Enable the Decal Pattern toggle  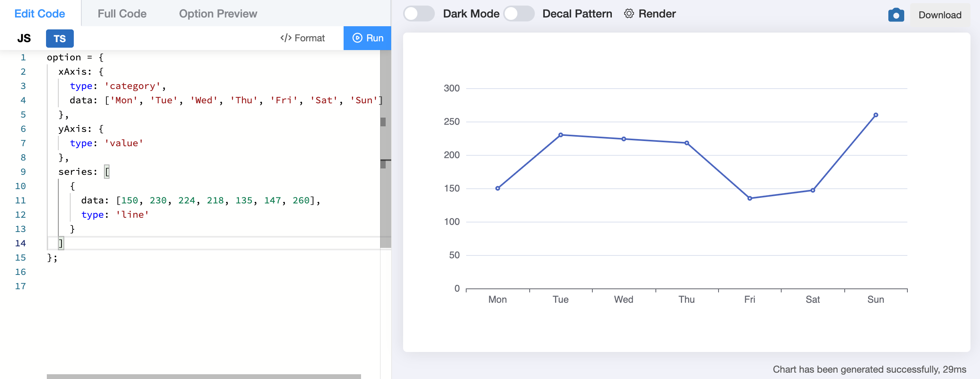520,13
